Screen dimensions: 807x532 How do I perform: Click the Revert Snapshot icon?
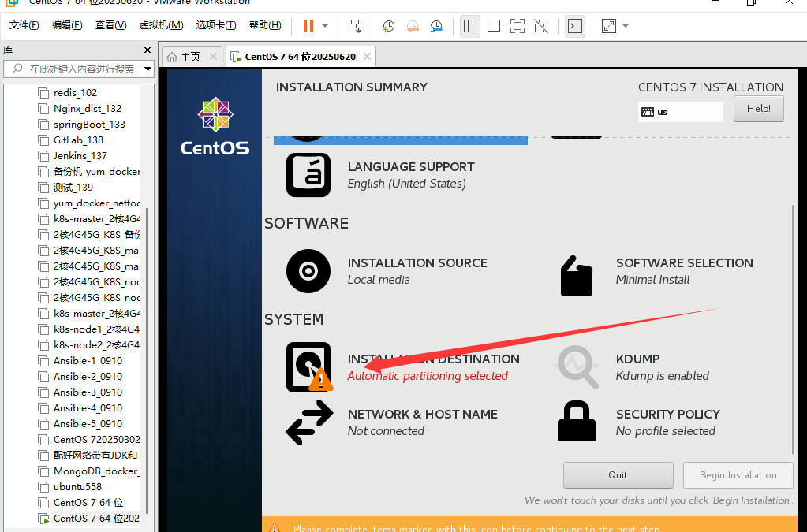413,26
